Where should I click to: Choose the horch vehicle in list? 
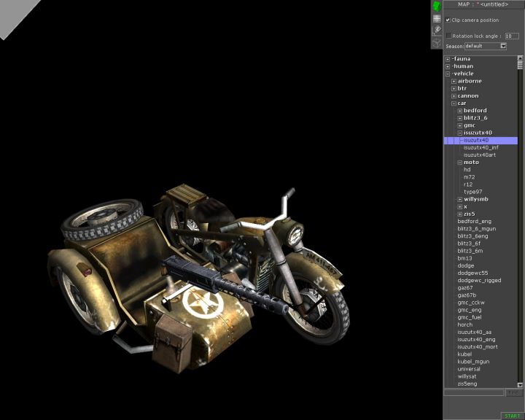pyautogui.click(x=465, y=324)
